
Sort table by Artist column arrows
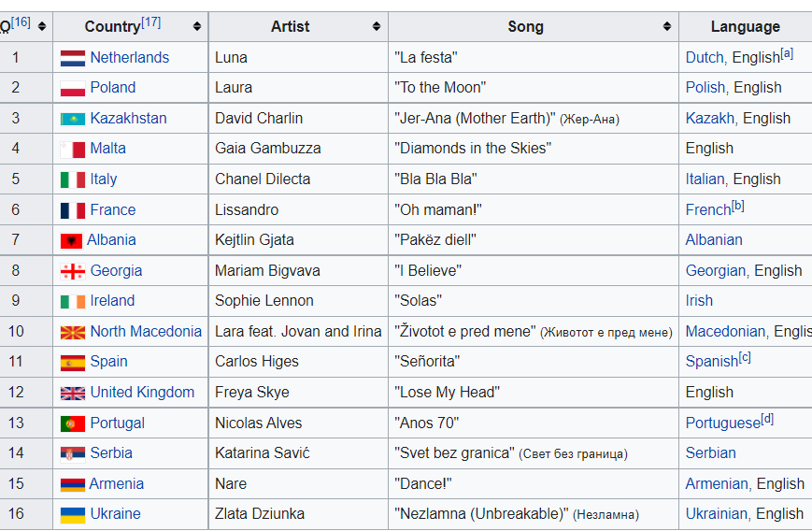click(376, 27)
